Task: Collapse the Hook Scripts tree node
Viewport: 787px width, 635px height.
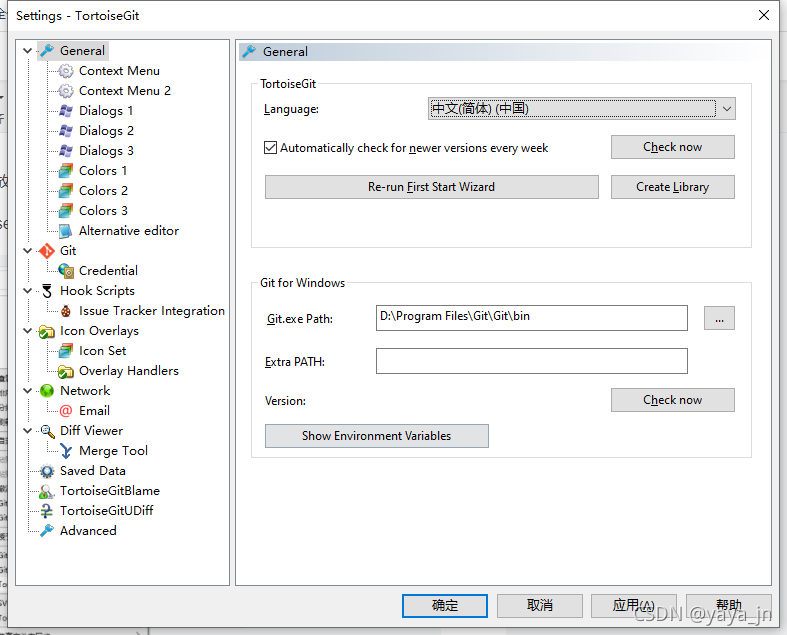Action: coord(28,291)
